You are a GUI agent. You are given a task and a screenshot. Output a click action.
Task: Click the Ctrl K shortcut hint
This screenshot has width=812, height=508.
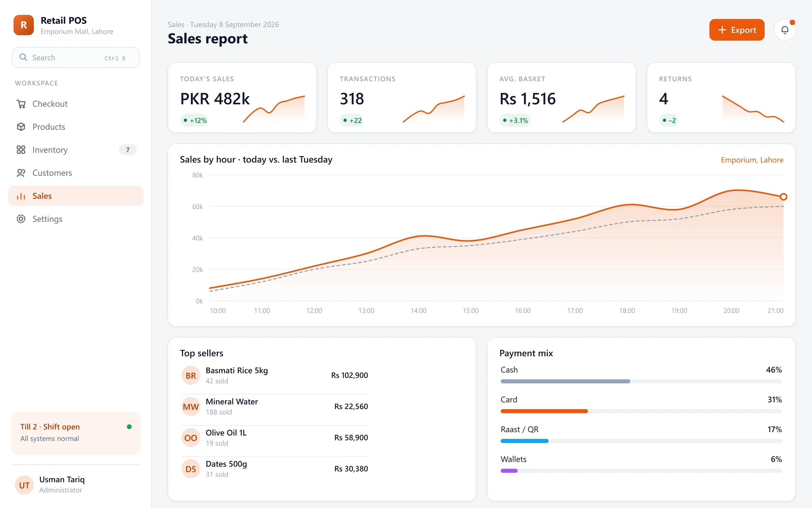pos(115,58)
